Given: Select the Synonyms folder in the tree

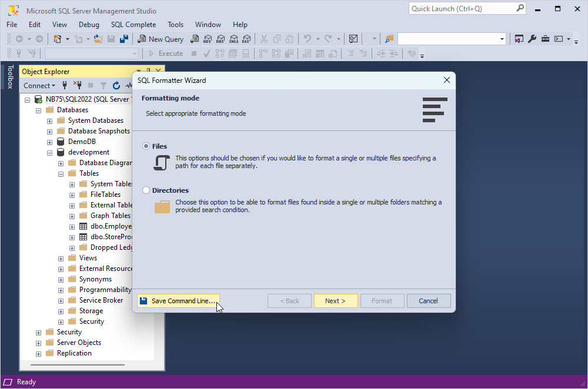Looking at the screenshot, I should point(95,279).
